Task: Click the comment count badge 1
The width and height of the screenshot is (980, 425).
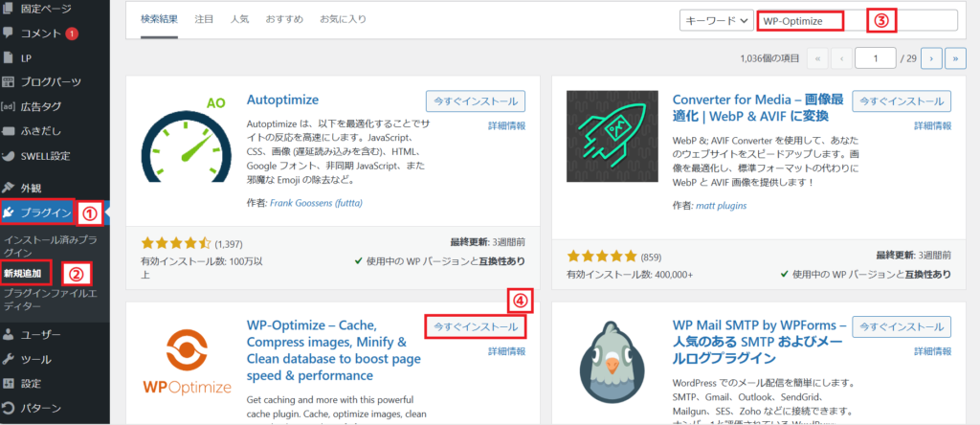Action: [71, 34]
